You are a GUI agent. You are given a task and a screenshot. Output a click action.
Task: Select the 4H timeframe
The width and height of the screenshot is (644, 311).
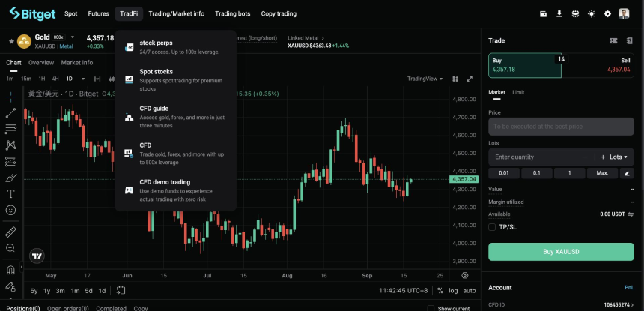pos(55,79)
